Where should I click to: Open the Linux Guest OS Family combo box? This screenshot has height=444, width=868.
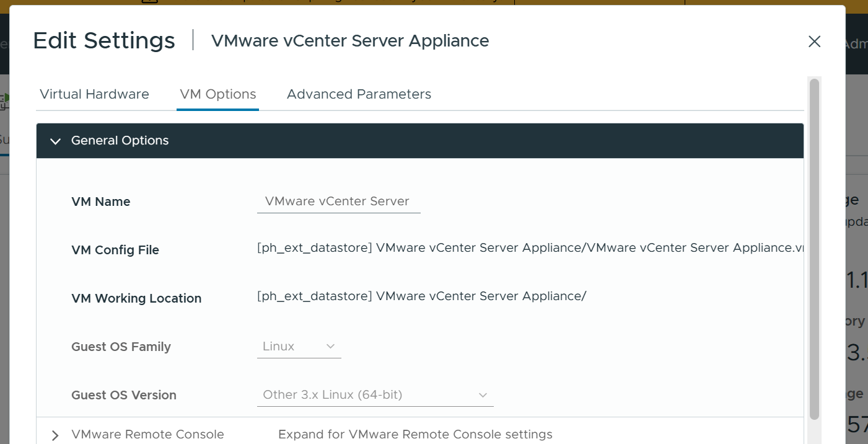[x=299, y=346]
